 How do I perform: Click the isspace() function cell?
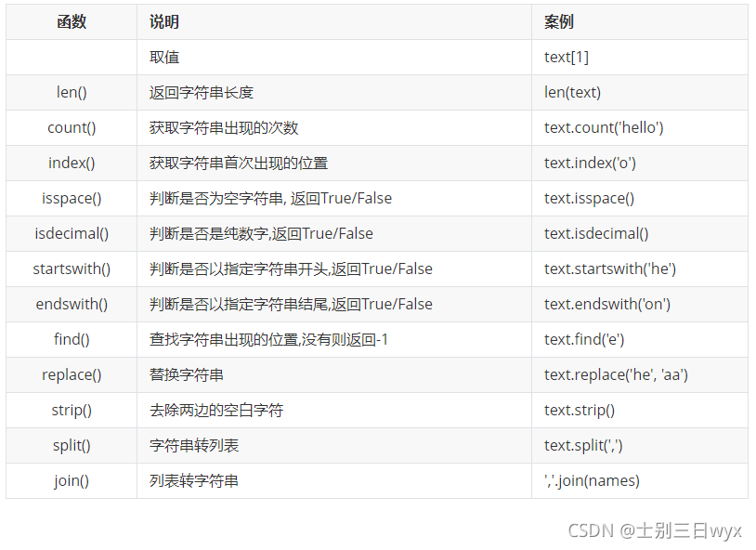click(x=72, y=198)
